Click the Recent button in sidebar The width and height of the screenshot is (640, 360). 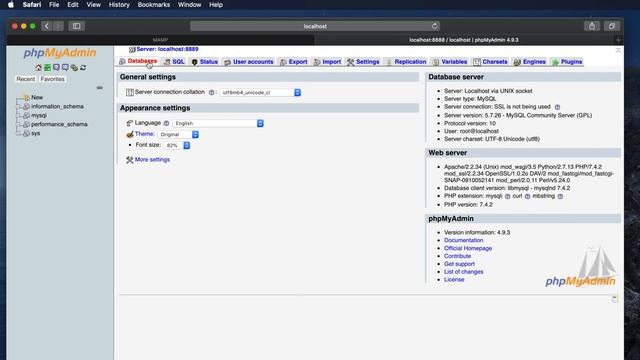click(26, 79)
